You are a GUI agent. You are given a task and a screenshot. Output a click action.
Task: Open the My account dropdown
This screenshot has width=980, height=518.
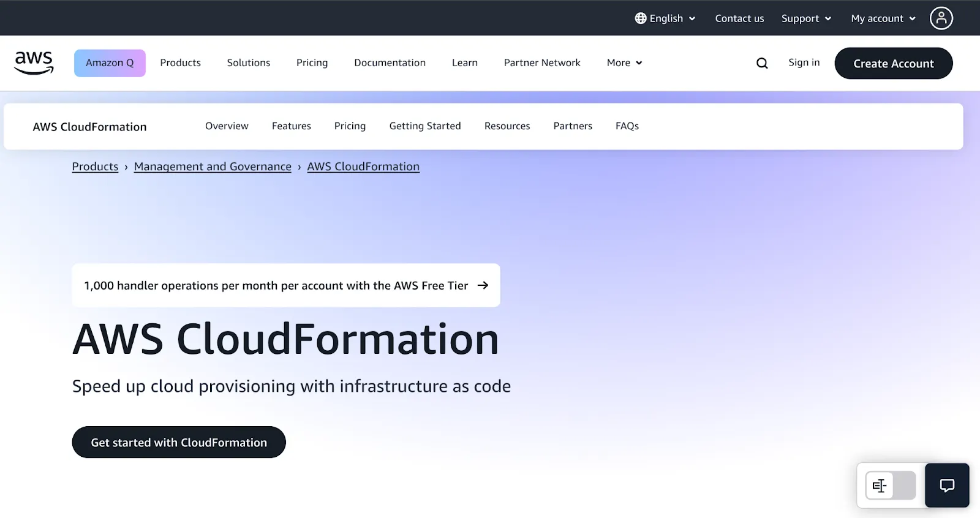click(x=883, y=18)
